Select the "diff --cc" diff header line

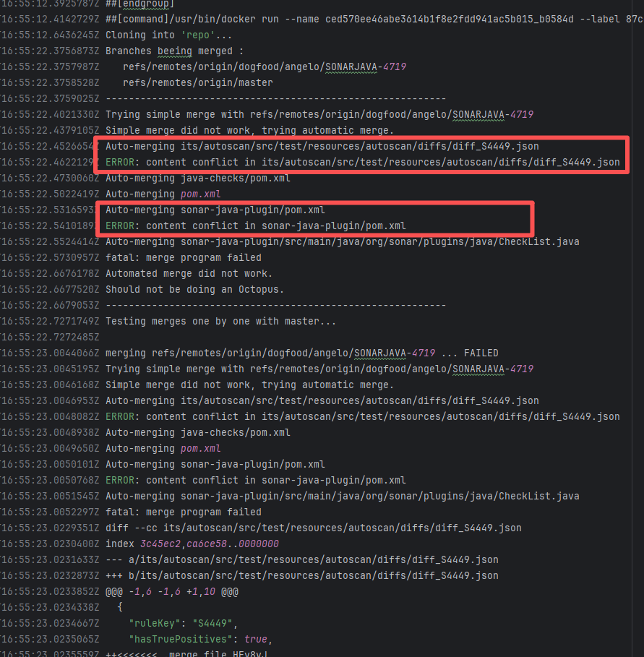(313, 528)
